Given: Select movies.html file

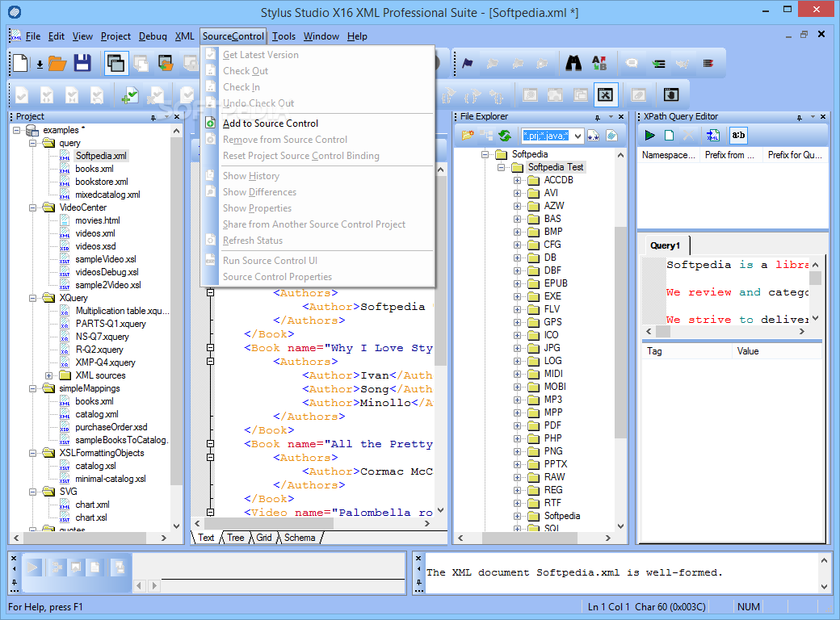Looking at the screenshot, I should (x=98, y=220).
